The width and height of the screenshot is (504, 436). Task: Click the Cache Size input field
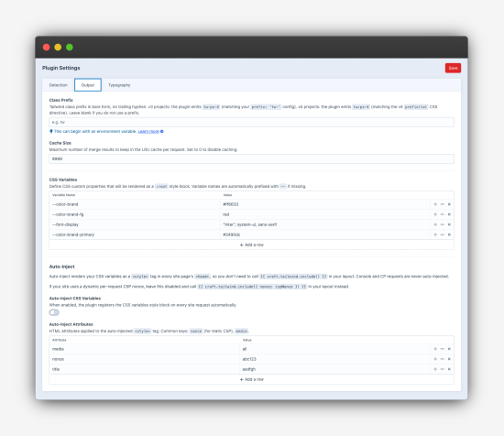tap(251, 158)
